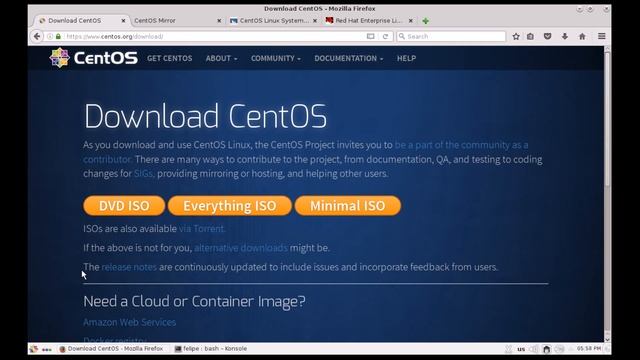640x360 pixels.
Task: Open the Pocket icon
Action: pyautogui.click(x=547, y=36)
